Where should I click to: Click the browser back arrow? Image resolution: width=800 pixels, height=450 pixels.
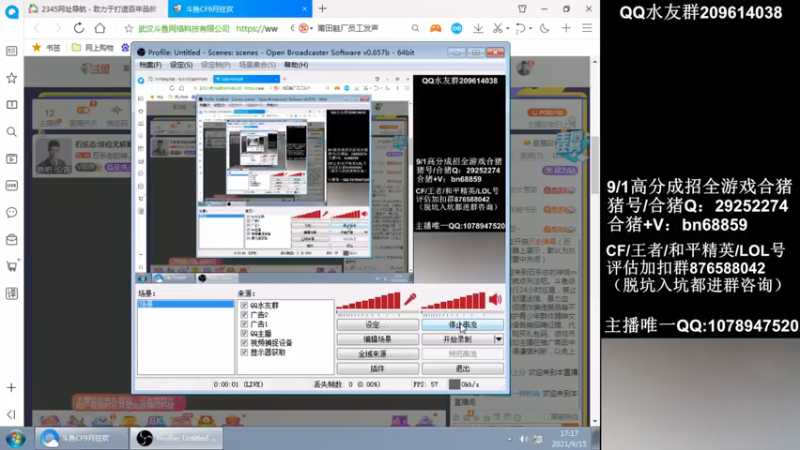(37, 28)
